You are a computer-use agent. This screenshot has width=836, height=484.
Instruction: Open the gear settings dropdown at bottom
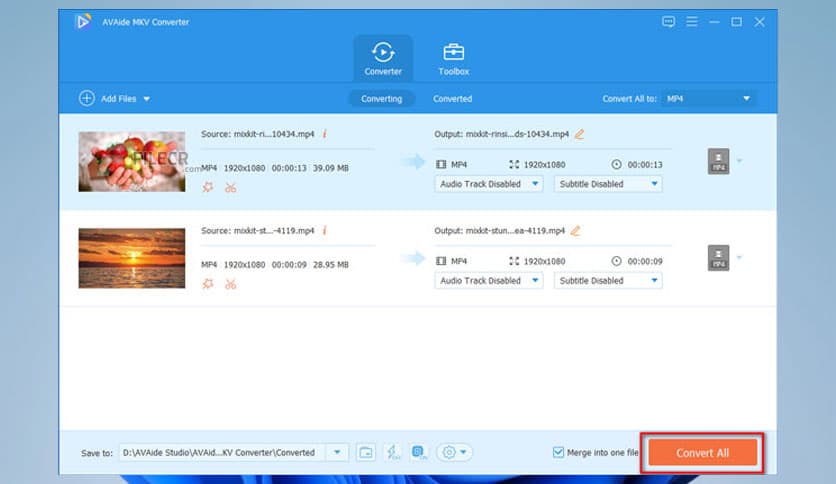[x=454, y=453]
